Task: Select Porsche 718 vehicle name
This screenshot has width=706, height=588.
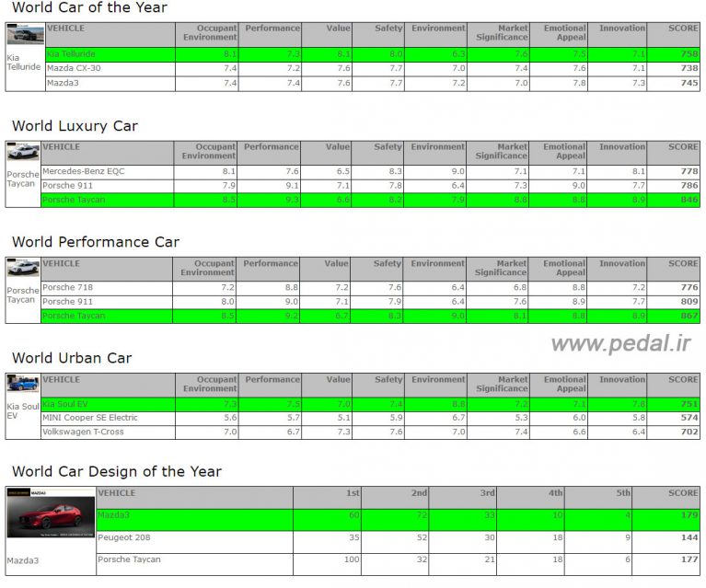Action: coord(67,287)
